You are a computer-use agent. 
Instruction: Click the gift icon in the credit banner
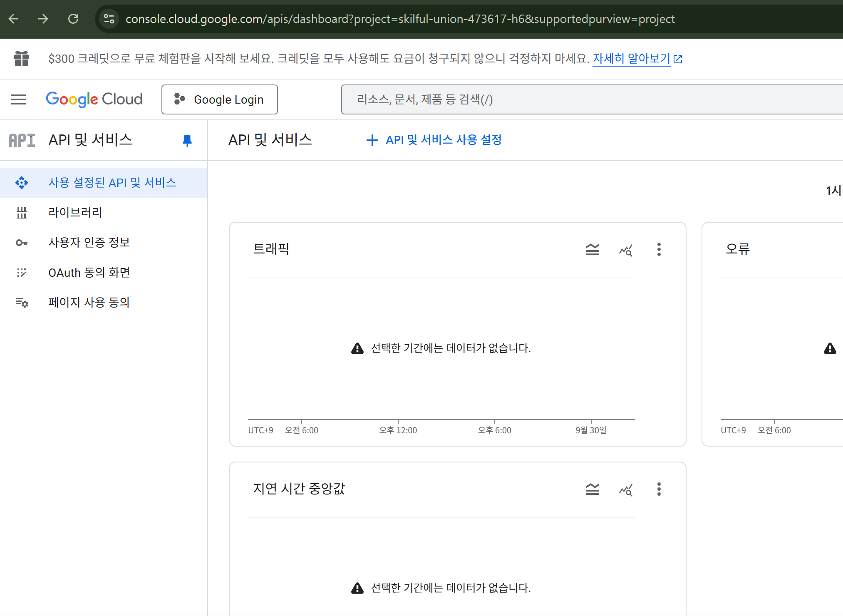coord(21,58)
